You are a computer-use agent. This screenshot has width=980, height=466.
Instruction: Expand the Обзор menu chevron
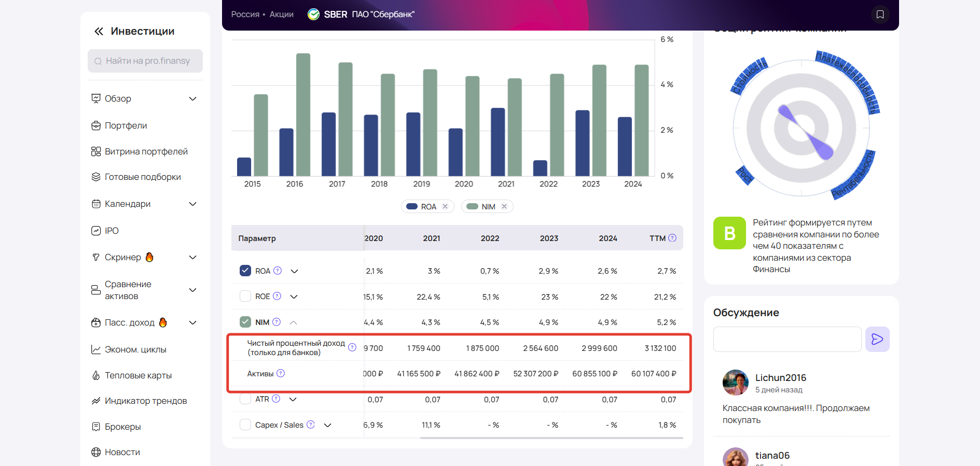tap(193, 98)
